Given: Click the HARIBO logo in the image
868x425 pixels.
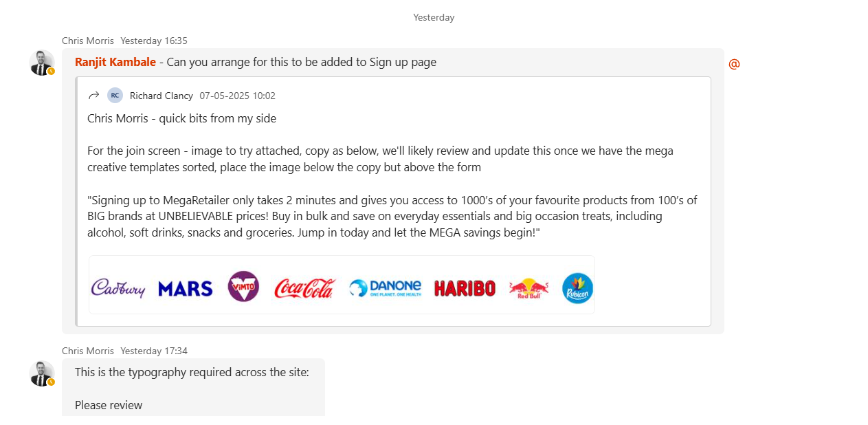Looking at the screenshot, I should tap(465, 288).
